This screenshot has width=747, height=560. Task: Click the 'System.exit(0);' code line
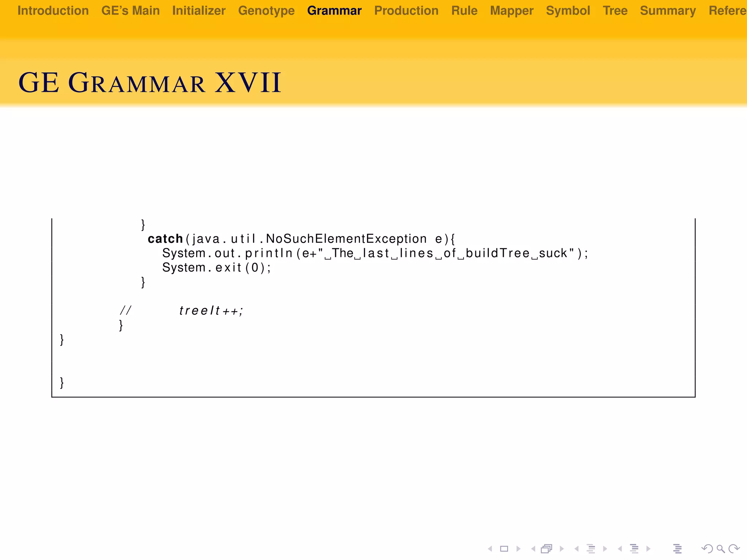[x=217, y=268]
